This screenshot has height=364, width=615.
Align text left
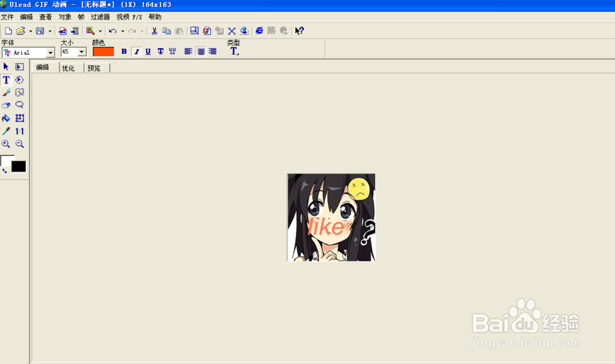coord(188,52)
